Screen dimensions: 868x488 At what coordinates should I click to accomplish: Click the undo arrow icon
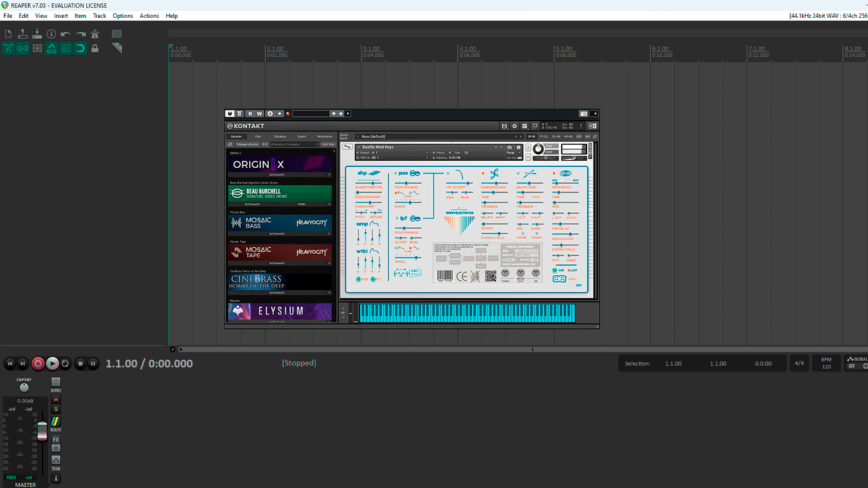click(66, 34)
